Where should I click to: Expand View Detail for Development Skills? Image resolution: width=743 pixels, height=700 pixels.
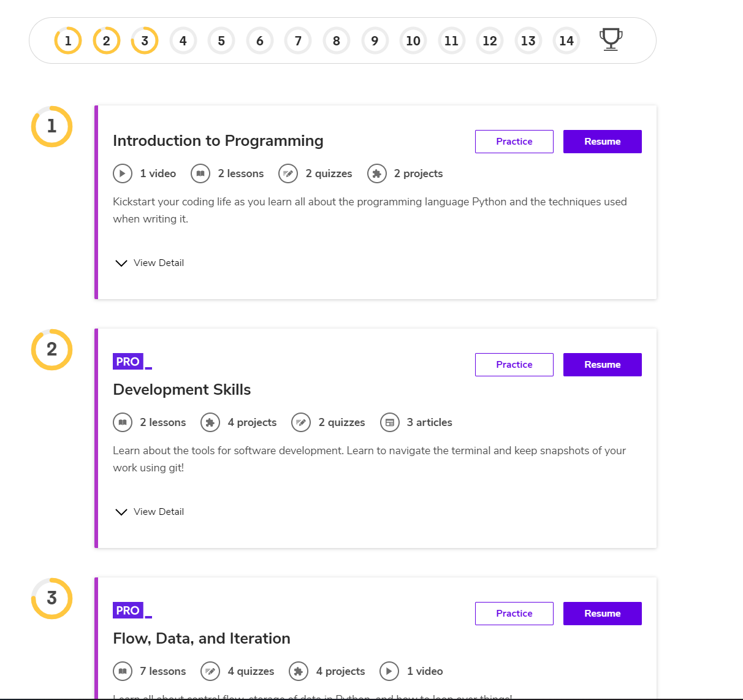[x=150, y=512]
